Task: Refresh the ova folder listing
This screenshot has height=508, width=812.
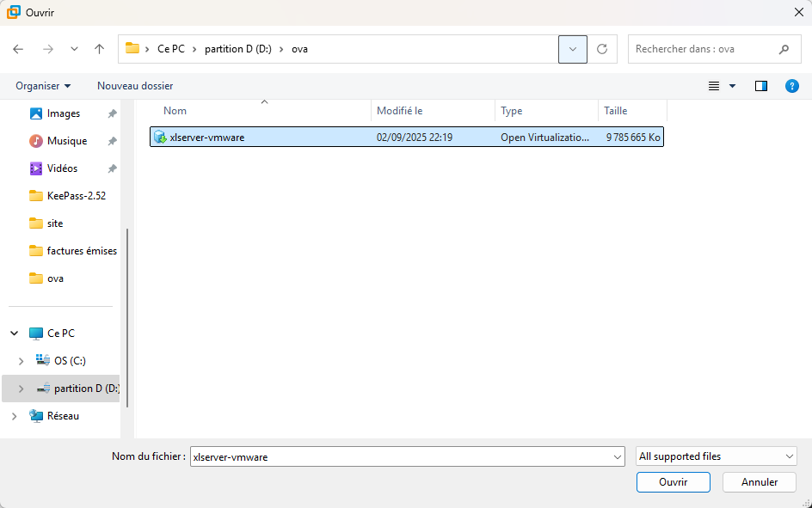Action: click(602, 49)
